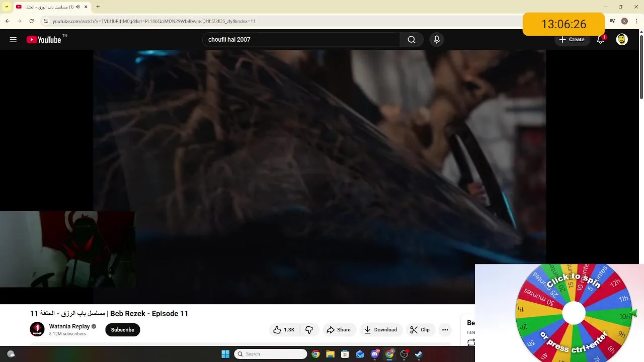Image resolution: width=644 pixels, height=362 pixels.
Task: Open weather widget in taskbar corner
Action: [x=11, y=354]
